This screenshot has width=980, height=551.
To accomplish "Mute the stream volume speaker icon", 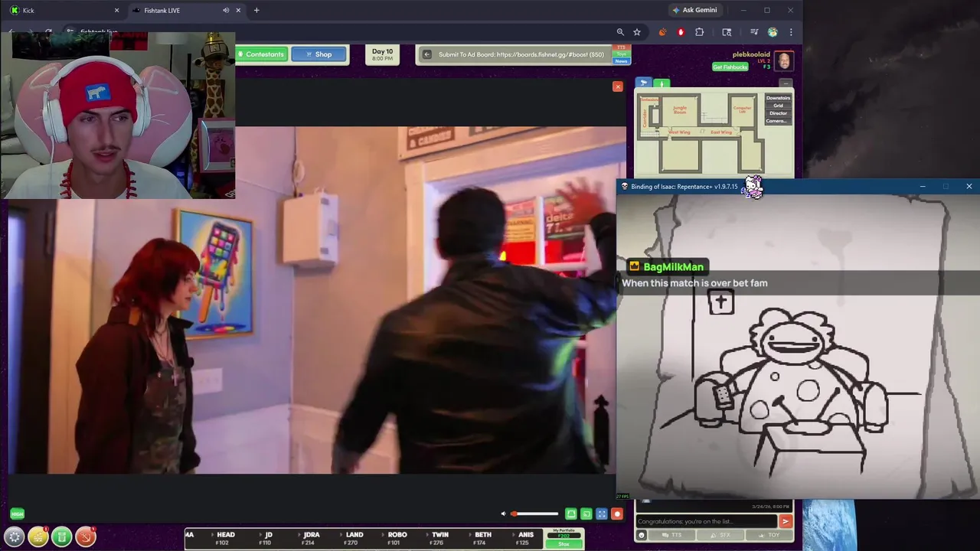I will tap(503, 514).
